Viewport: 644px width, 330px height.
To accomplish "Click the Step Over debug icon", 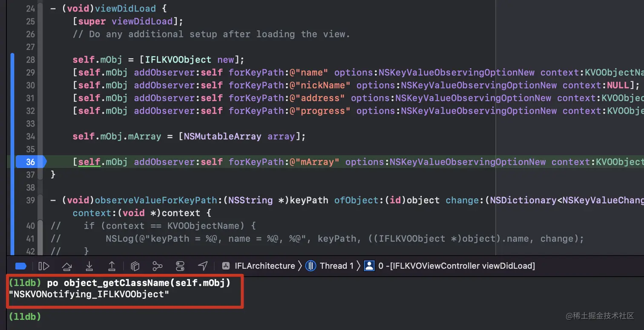I will click(x=66, y=266).
